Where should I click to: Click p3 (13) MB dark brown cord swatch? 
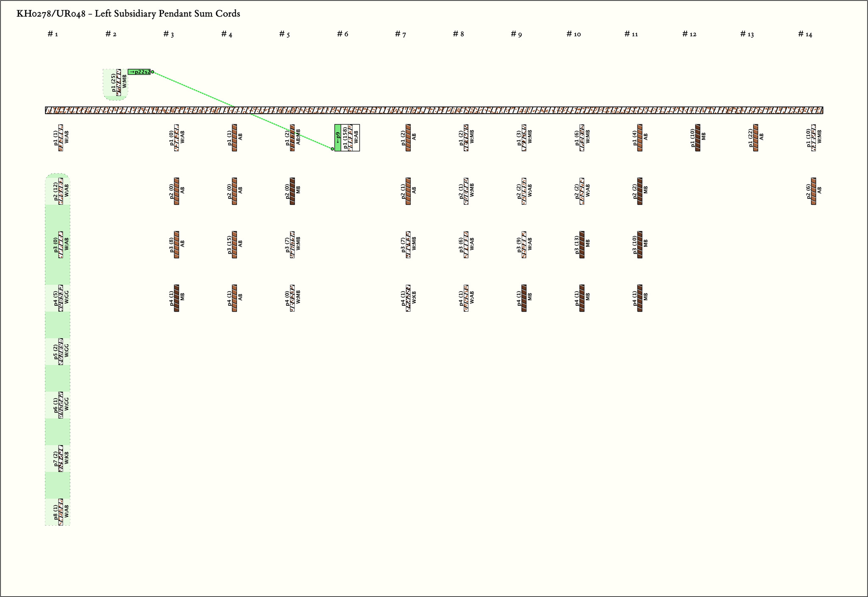pyautogui.click(x=582, y=245)
